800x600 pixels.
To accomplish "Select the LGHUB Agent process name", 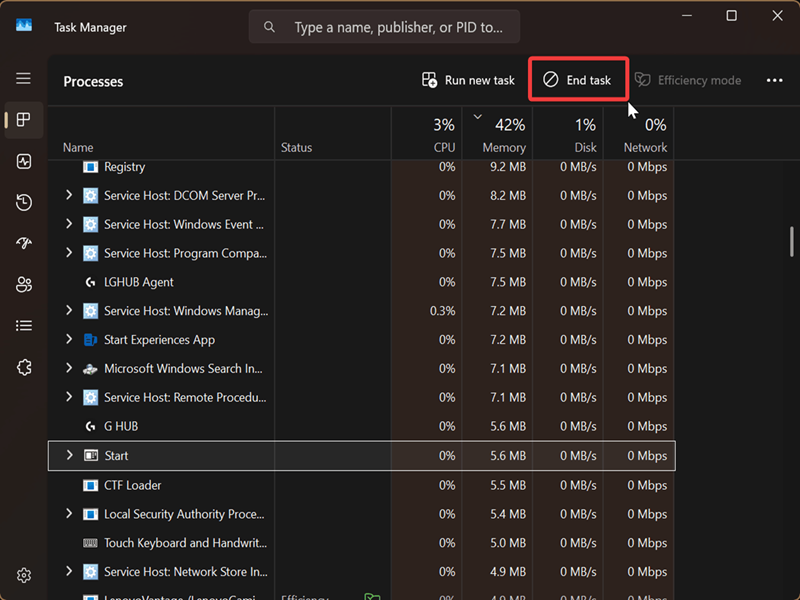I will click(139, 282).
